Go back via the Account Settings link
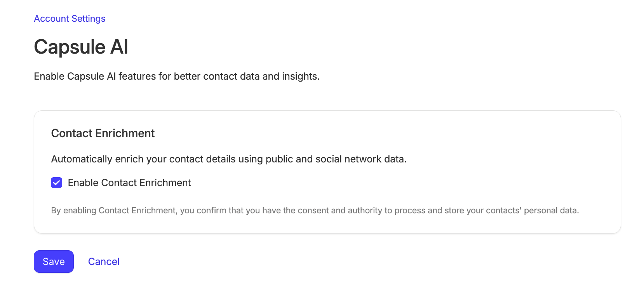The image size is (644, 286). pyautogui.click(x=70, y=19)
